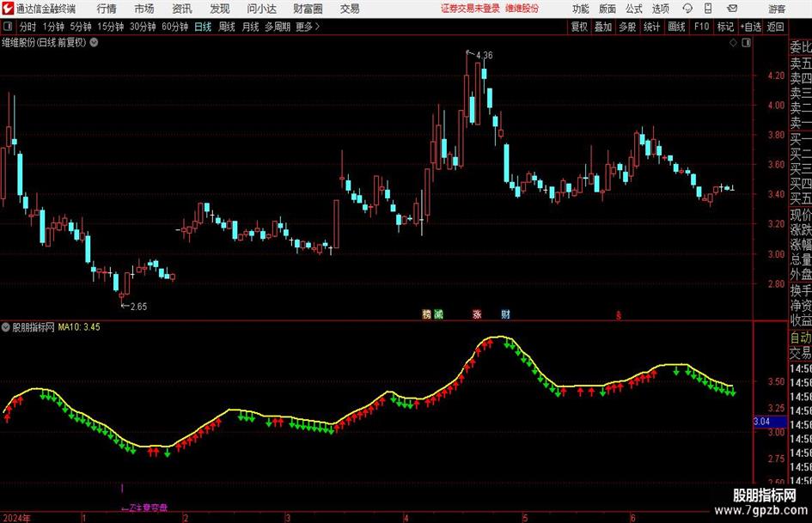Click the 2024年 timeline label
The height and width of the screenshot is (523, 812).
[x=16, y=518]
